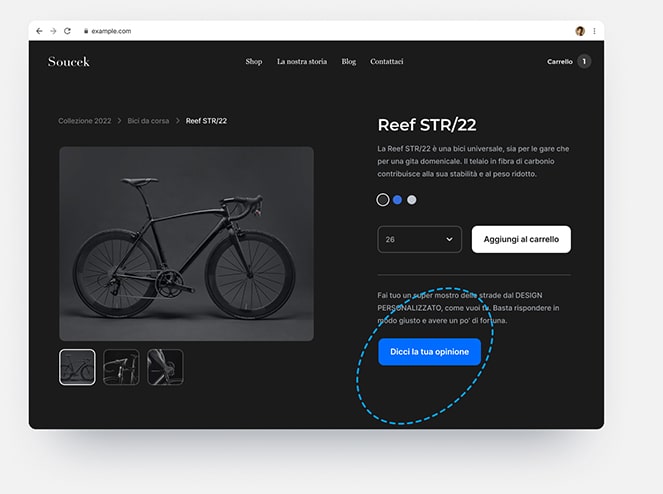
Task: Select the black color option
Action: coord(383,200)
